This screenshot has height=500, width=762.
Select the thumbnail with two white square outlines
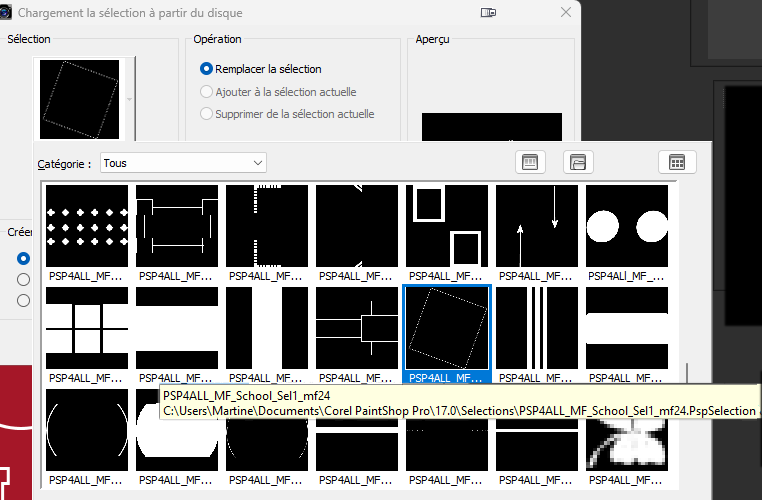[x=447, y=226]
